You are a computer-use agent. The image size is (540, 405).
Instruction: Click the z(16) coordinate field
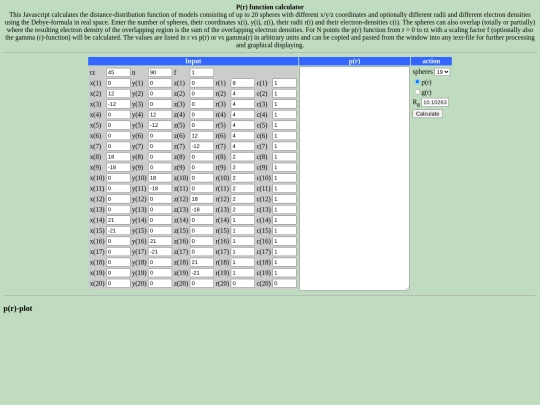tap(201, 241)
